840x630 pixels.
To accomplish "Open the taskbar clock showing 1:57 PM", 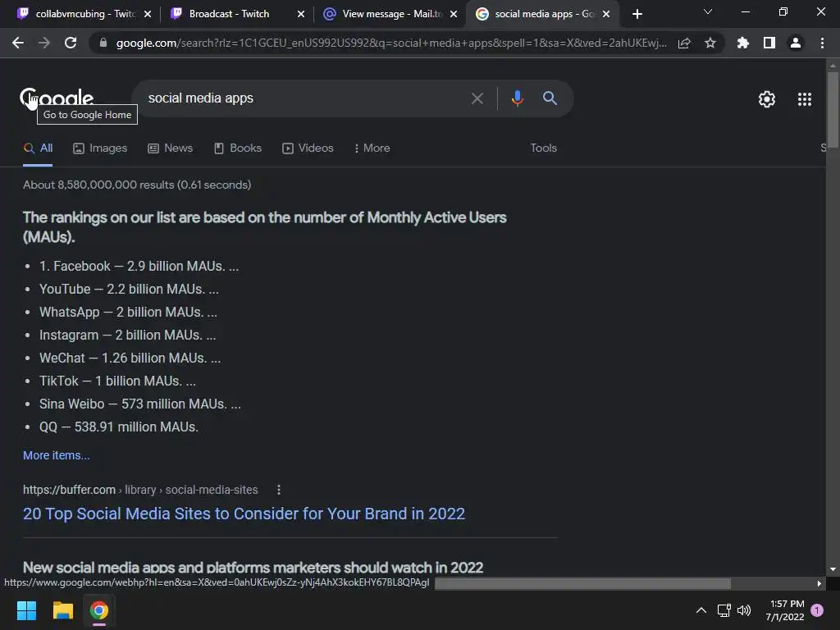I will click(785, 610).
